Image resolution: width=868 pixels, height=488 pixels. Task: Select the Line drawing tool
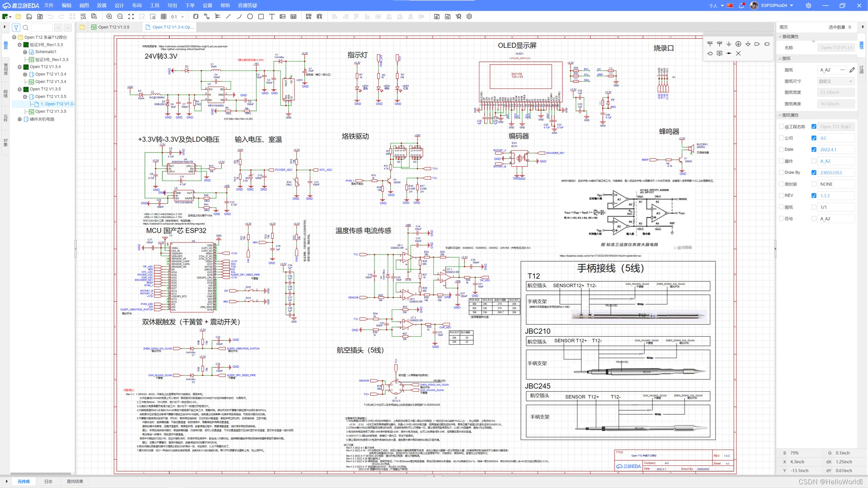point(228,16)
